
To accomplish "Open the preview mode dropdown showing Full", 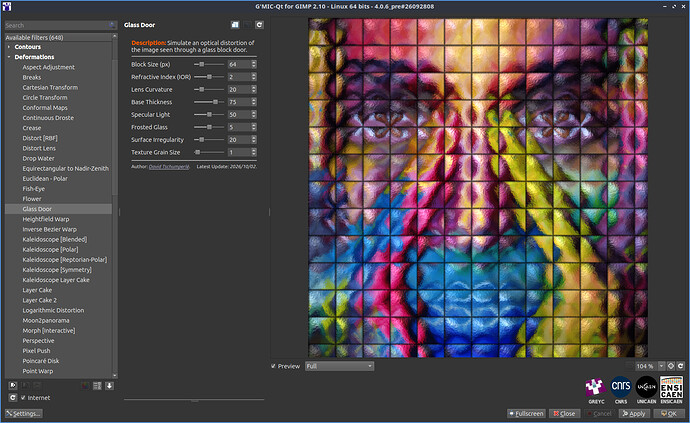I will pyautogui.click(x=339, y=366).
